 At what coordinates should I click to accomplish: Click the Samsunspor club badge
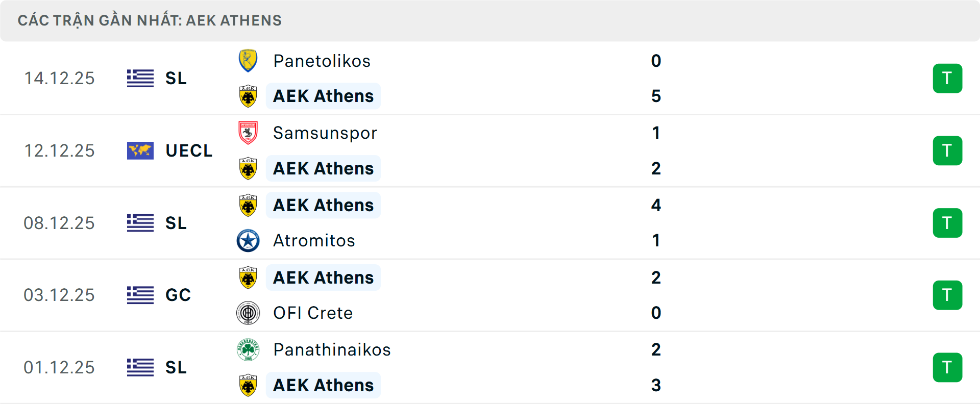coord(248,132)
